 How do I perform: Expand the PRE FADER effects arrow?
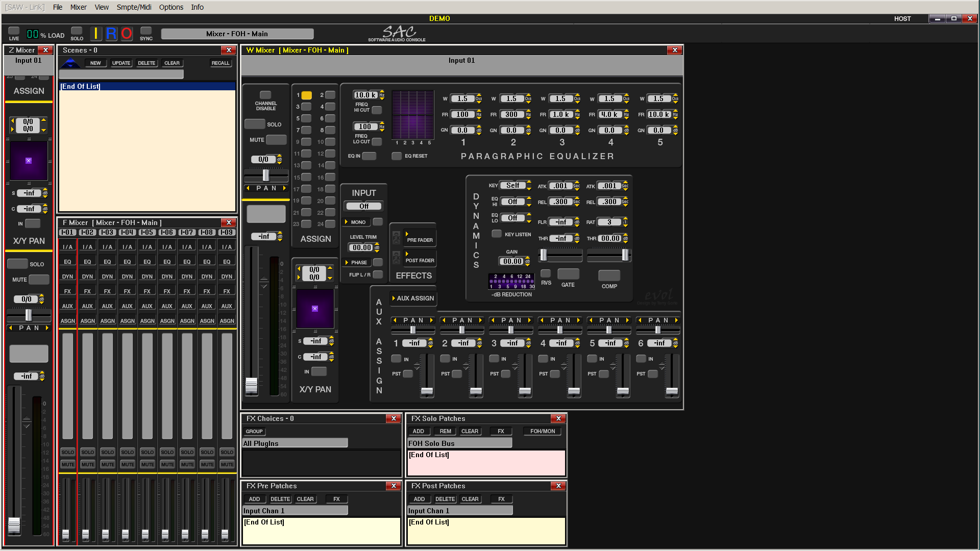(x=407, y=234)
